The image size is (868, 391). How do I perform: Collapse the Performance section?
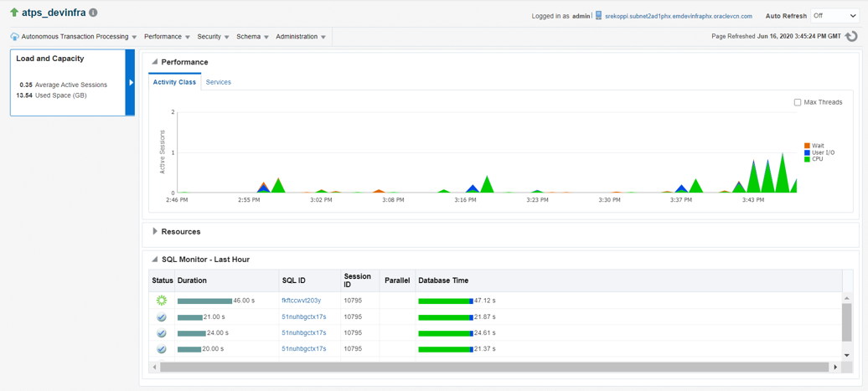[155, 62]
